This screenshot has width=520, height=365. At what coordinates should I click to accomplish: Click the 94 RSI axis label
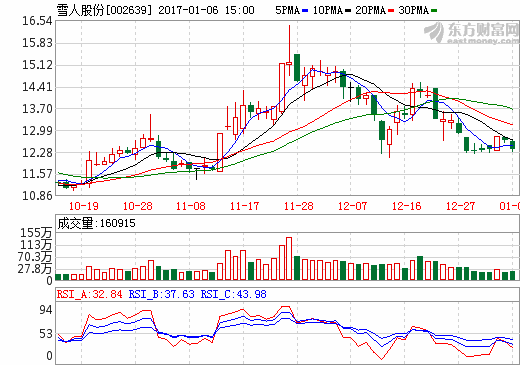pos(46,310)
